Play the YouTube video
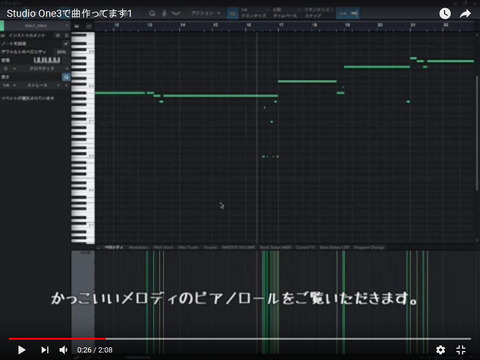Screen dimensions: 480x360 [x=22, y=350]
